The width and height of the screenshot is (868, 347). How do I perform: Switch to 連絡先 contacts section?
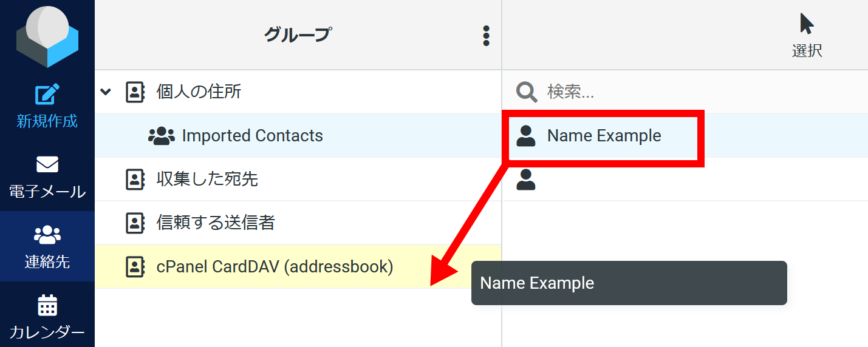tap(47, 246)
